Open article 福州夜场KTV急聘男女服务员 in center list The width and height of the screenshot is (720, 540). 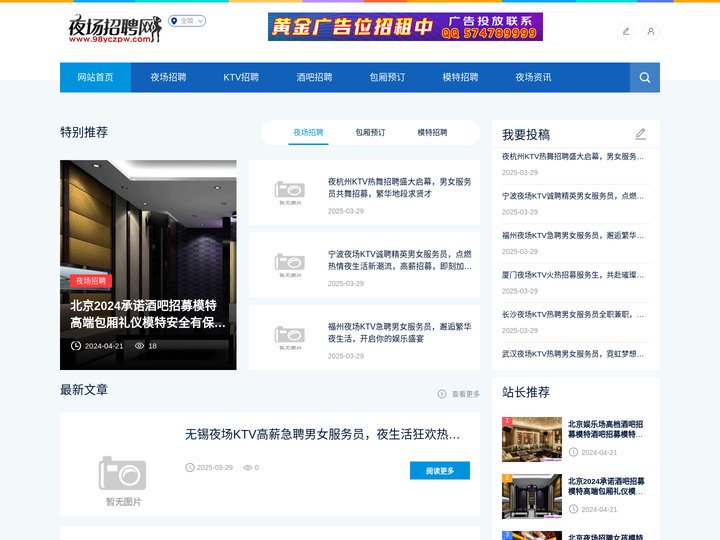399,333
